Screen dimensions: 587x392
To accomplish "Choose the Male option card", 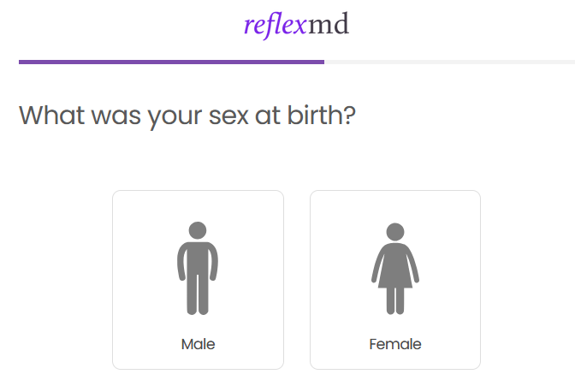I will 198,280.
